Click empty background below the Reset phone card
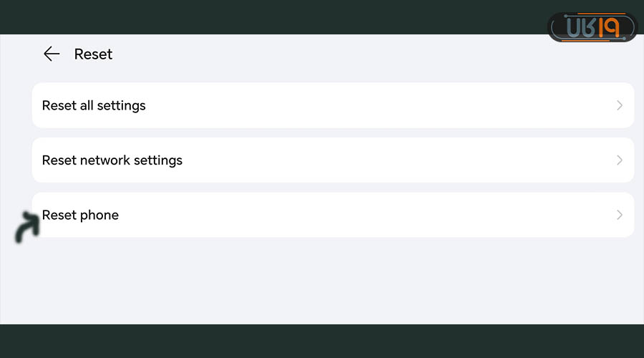The height and width of the screenshot is (358, 644). tap(322, 283)
